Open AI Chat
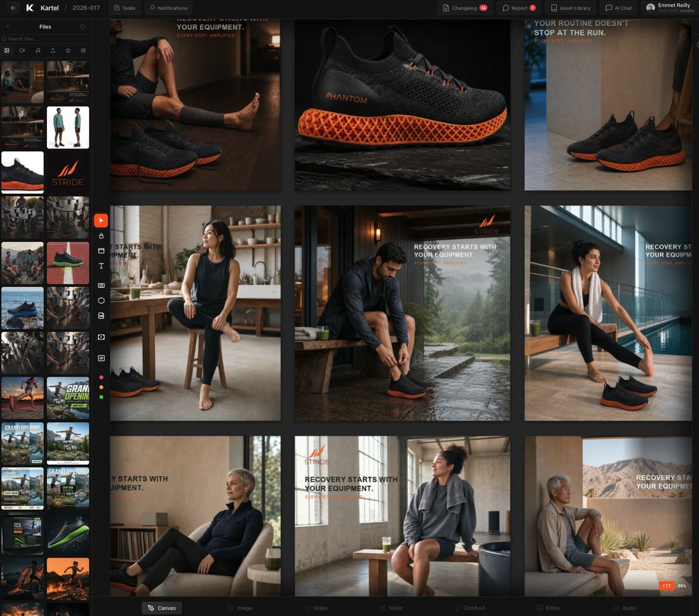The height and width of the screenshot is (616, 699). coord(619,8)
